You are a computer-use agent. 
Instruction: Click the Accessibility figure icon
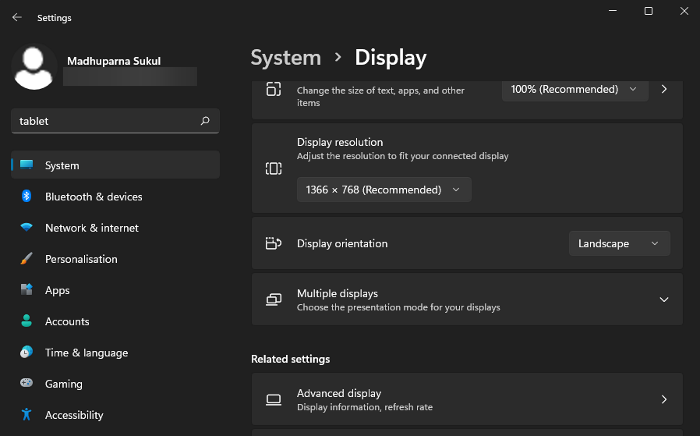(x=26, y=415)
